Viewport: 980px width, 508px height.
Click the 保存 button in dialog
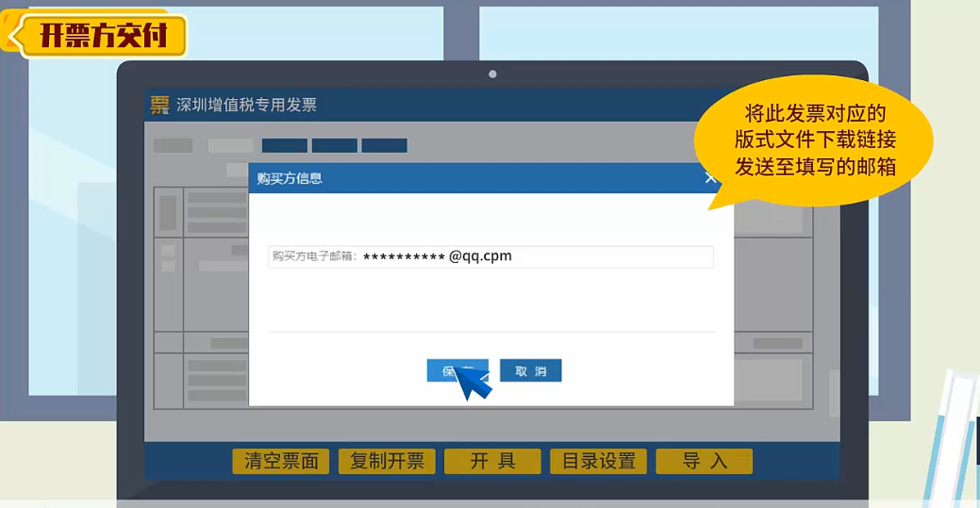click(x=457, y=370)
